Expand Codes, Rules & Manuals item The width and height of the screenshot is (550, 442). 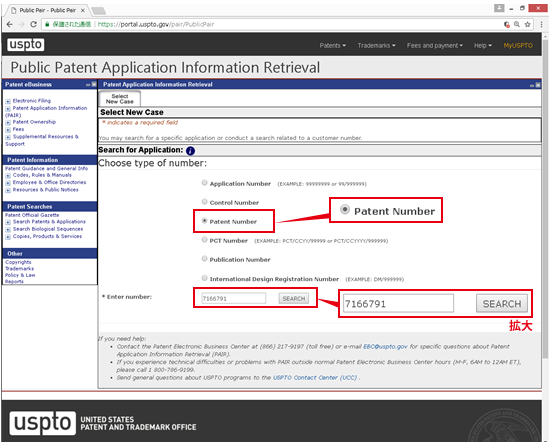coord(8,176)
